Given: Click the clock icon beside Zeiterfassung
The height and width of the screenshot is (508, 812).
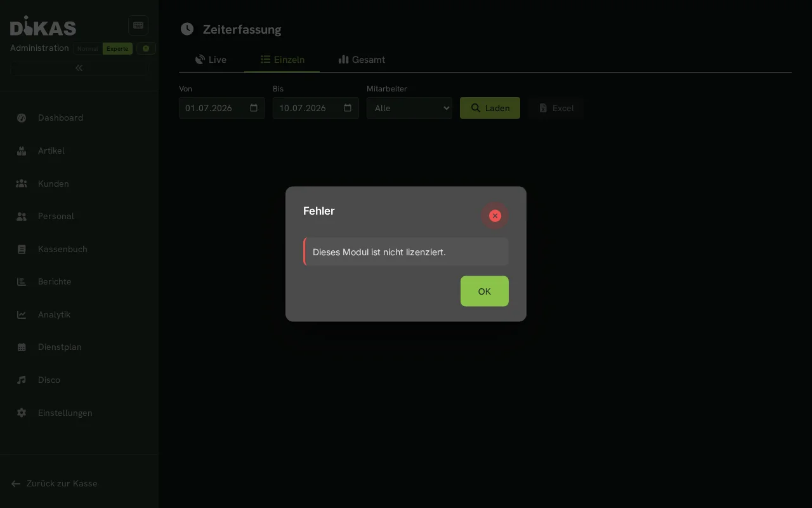Looking at the screenshot, I should click(187, 29).
